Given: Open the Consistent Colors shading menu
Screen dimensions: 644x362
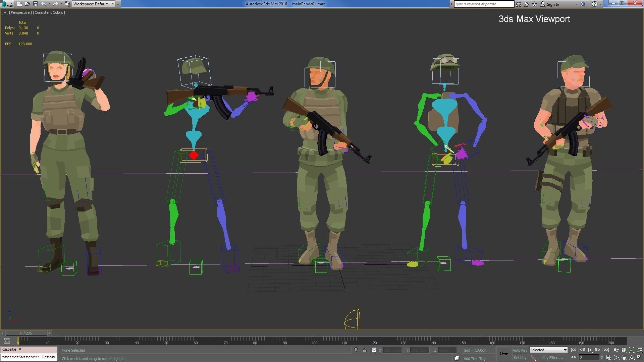Looking at the screenshot, I should click(x=49, y=12).
